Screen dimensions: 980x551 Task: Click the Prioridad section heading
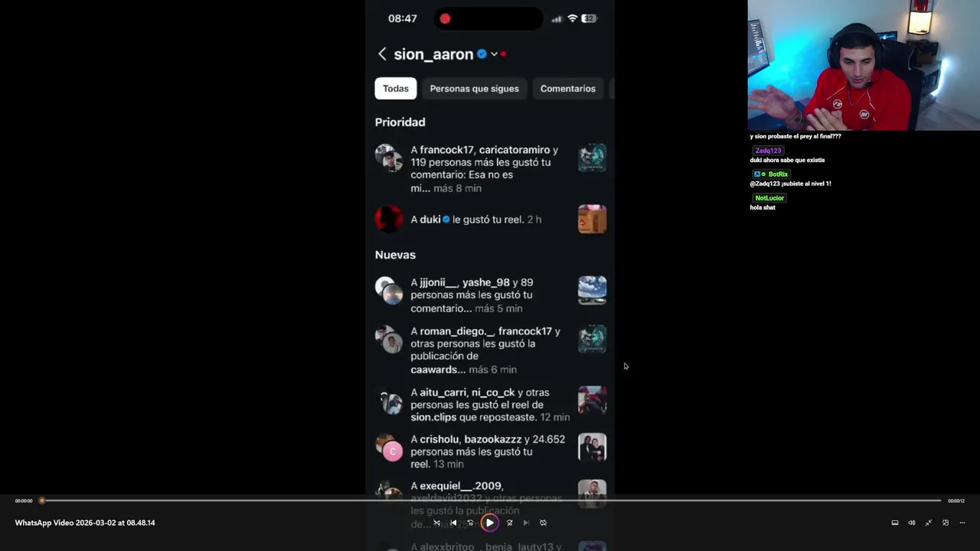tap(400, 122)
